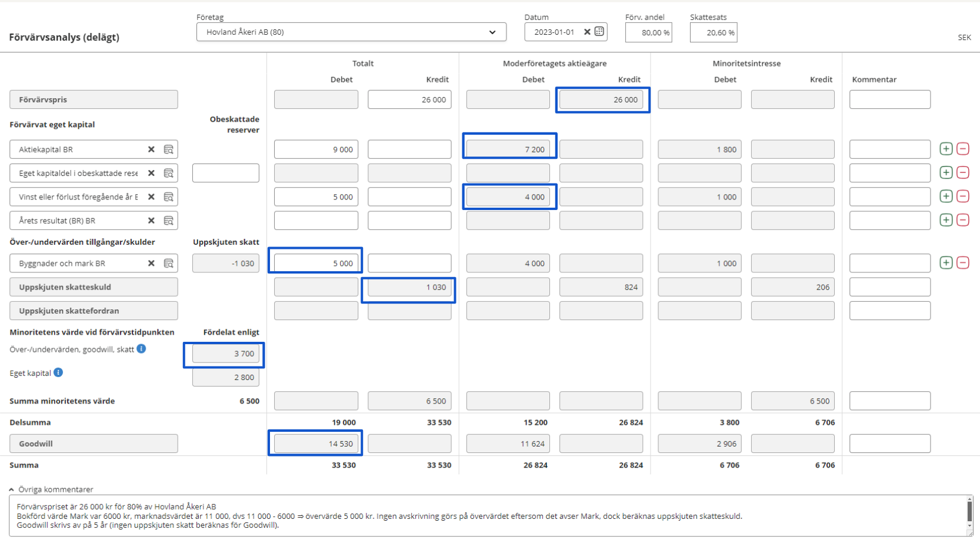Open the Företag company dropdown

(x=492, y=32)
